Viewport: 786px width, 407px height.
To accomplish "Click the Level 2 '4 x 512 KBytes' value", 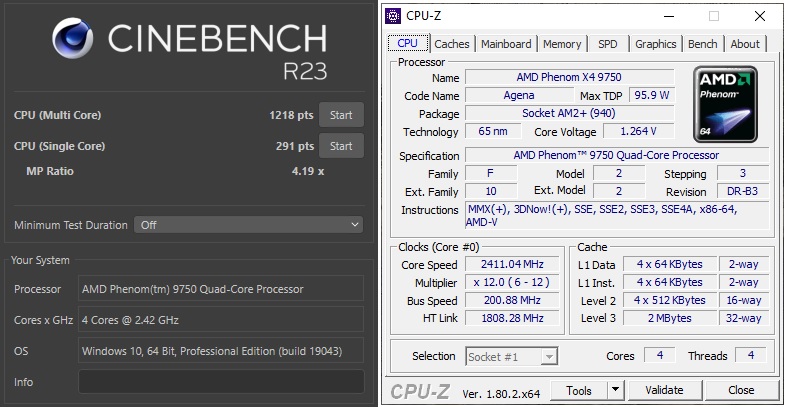I will tap(669, 300).
